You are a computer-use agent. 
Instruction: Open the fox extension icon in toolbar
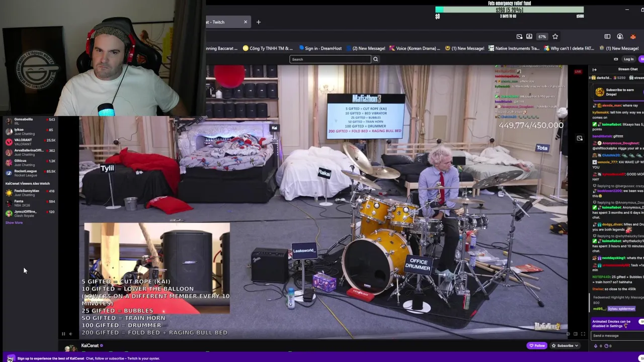click(x=633, y=36)
